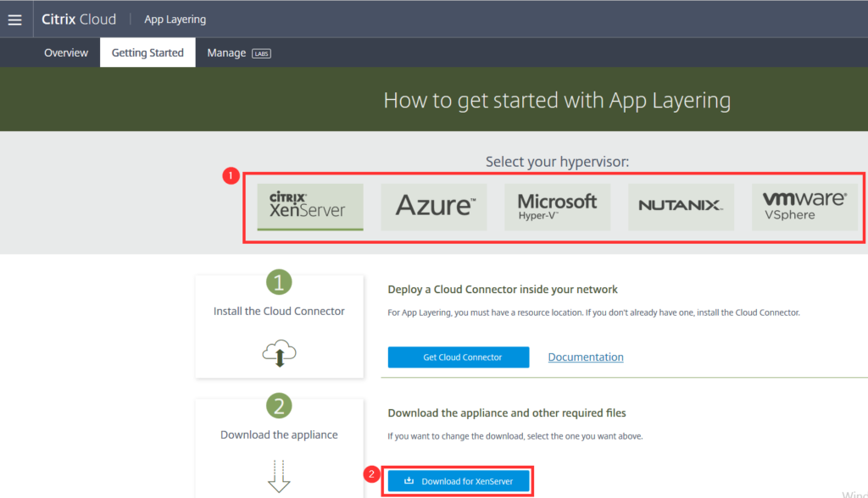Click the Get Cloud Connector button
The width and height of the screenshot is (868, 498).
459,357
